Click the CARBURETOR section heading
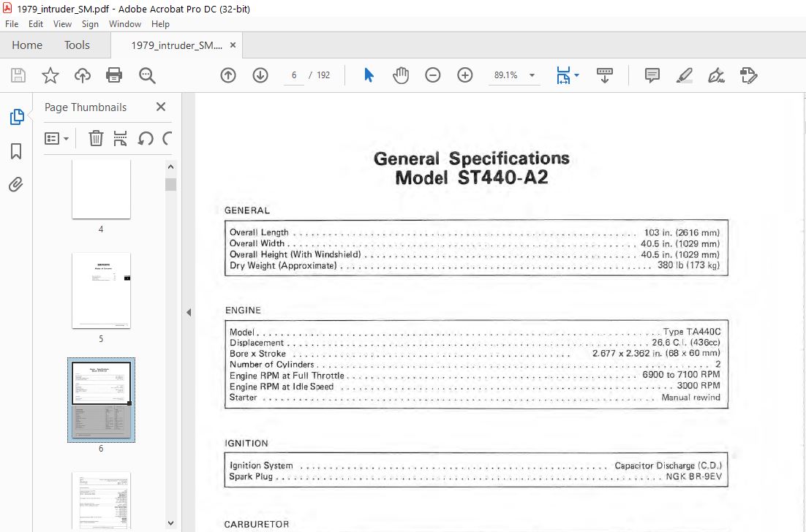This screenshot has width=806, height=532. coord(257,524)
